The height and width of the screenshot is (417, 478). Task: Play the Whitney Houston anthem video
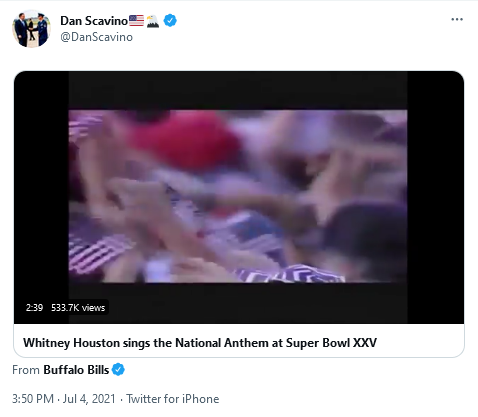pos(239,197)
